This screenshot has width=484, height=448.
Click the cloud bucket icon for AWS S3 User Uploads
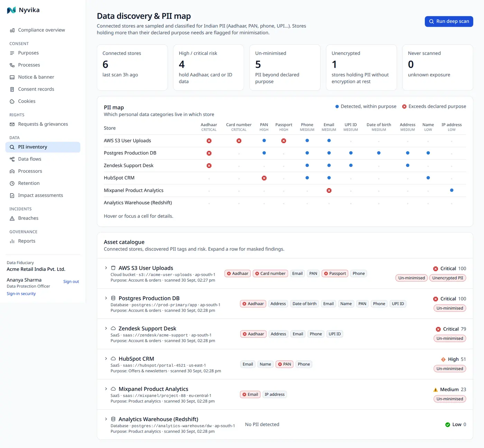coord(113,268)
